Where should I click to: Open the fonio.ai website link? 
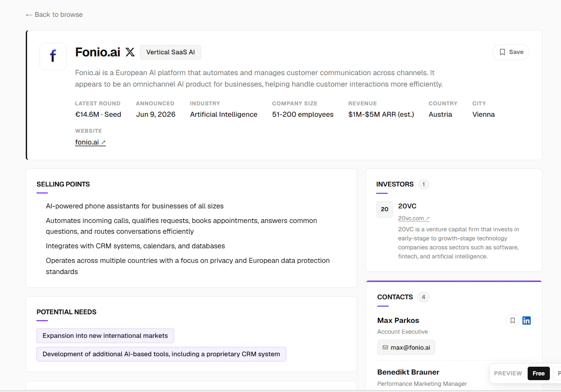coord(90,142)
